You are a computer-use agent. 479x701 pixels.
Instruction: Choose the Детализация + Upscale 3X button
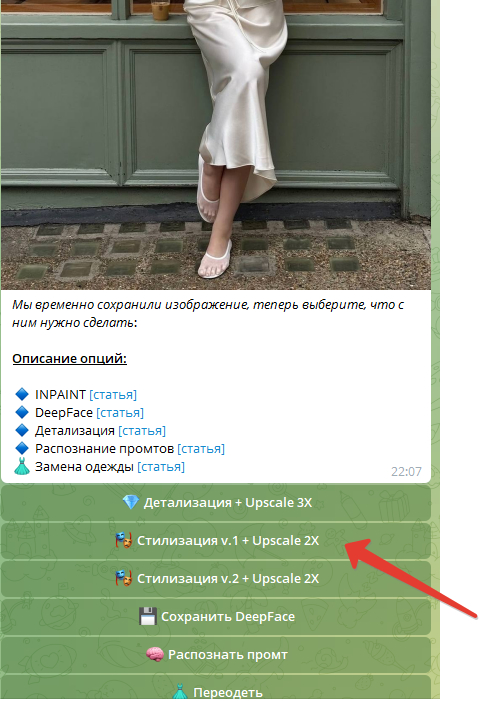click(x=216, y=503)
